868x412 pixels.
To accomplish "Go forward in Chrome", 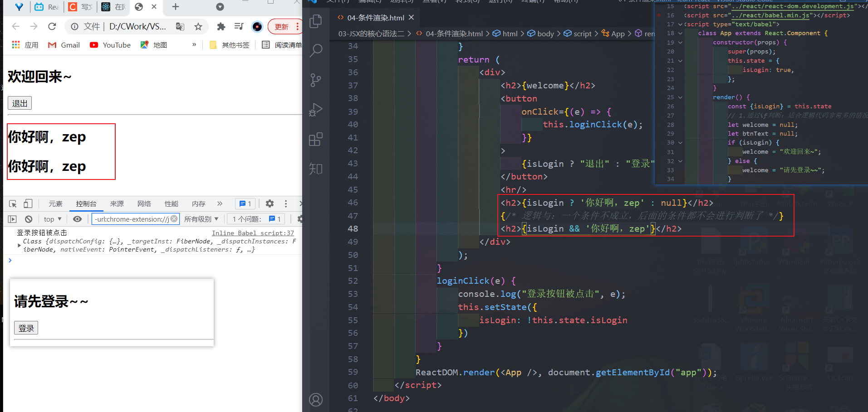I will (x=34, y=27).
